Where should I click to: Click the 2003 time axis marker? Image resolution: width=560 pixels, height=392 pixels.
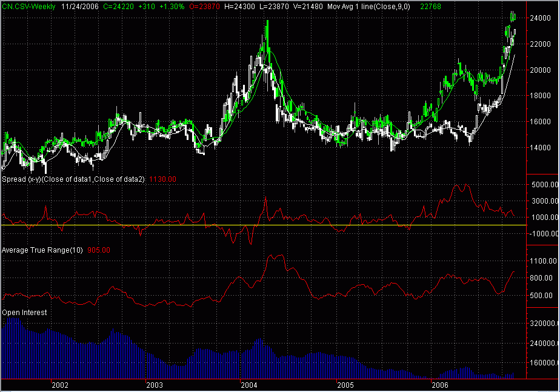(x=155, y=385)
